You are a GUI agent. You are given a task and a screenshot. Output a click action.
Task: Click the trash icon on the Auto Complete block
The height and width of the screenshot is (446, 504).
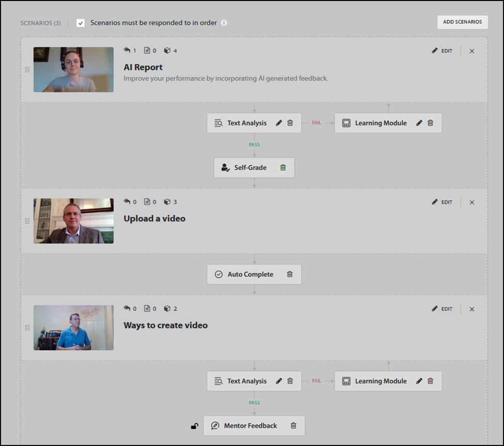tap(290, 274)
